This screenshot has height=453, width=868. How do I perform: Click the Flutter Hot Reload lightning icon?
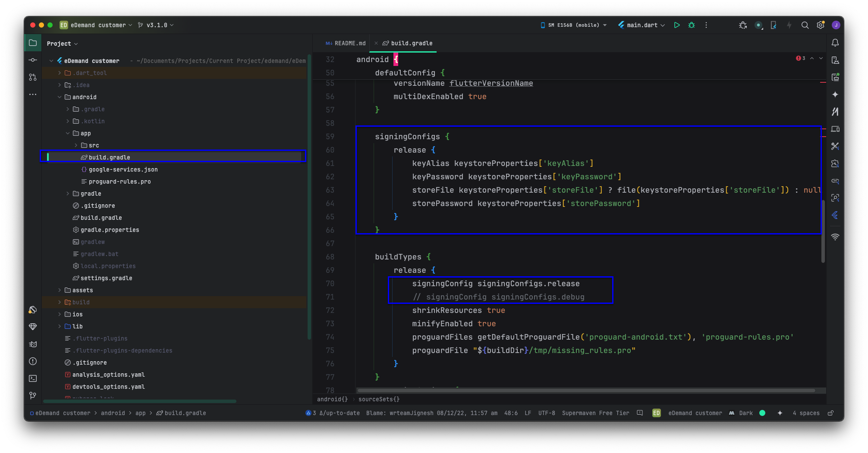point(789,25)
